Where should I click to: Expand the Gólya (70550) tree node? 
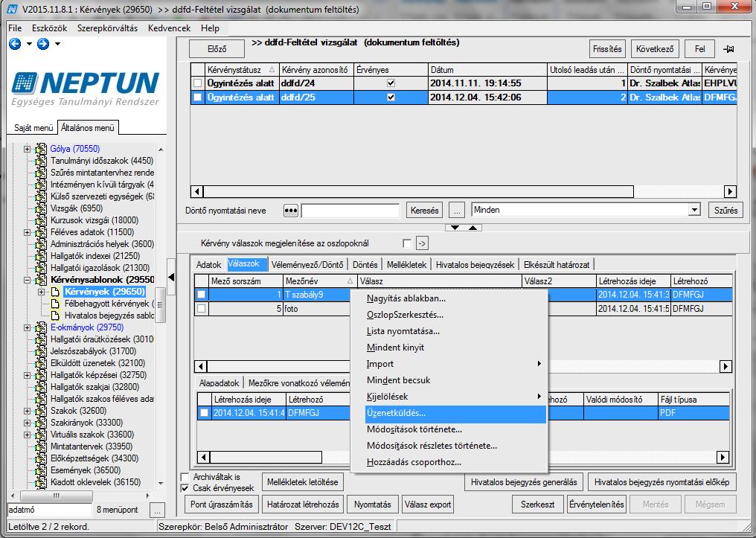[28, 149]
